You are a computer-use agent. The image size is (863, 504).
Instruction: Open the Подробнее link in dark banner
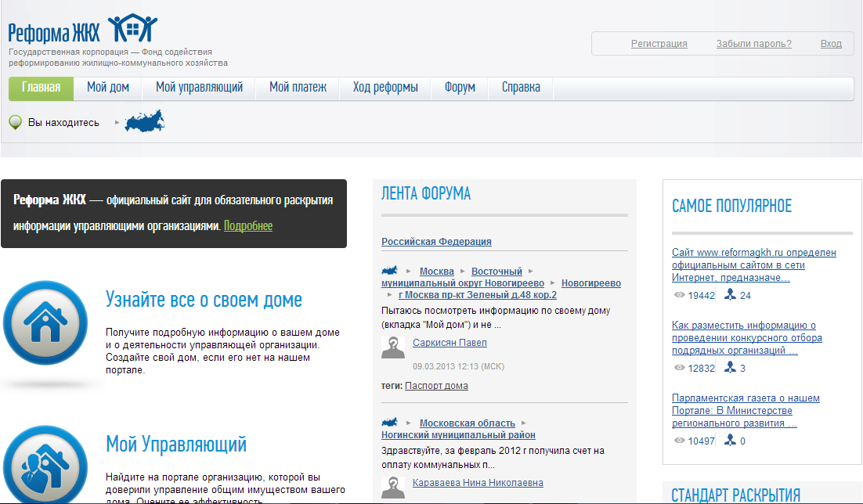[248, 226]
